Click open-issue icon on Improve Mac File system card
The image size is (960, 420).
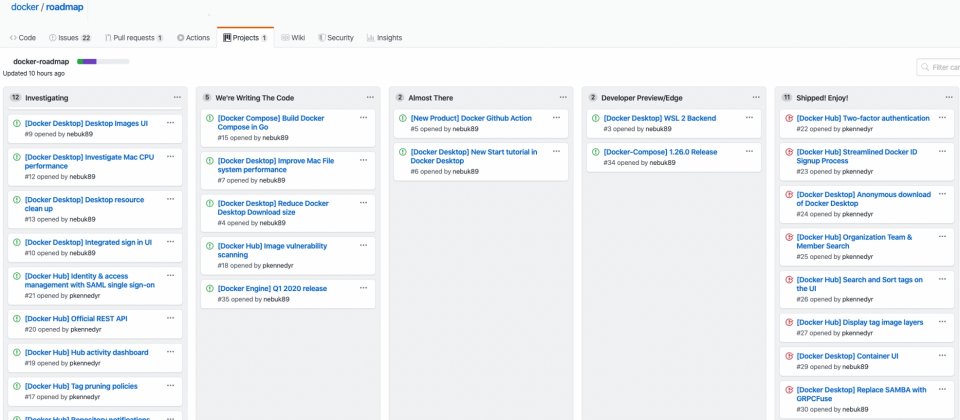coord(209,161)
